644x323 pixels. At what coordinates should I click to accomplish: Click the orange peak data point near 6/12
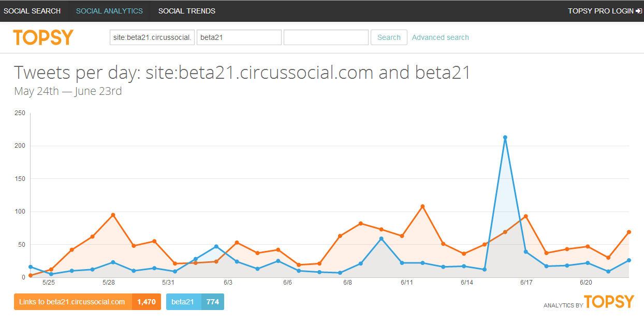(422, 206)
